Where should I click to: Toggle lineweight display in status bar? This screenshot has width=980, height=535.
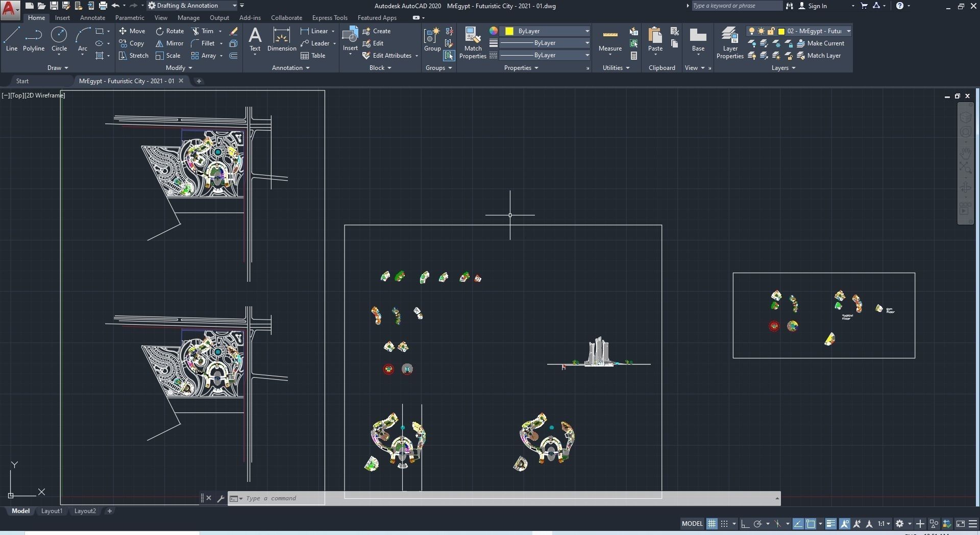pyautogui.click(x=831, y=524)
